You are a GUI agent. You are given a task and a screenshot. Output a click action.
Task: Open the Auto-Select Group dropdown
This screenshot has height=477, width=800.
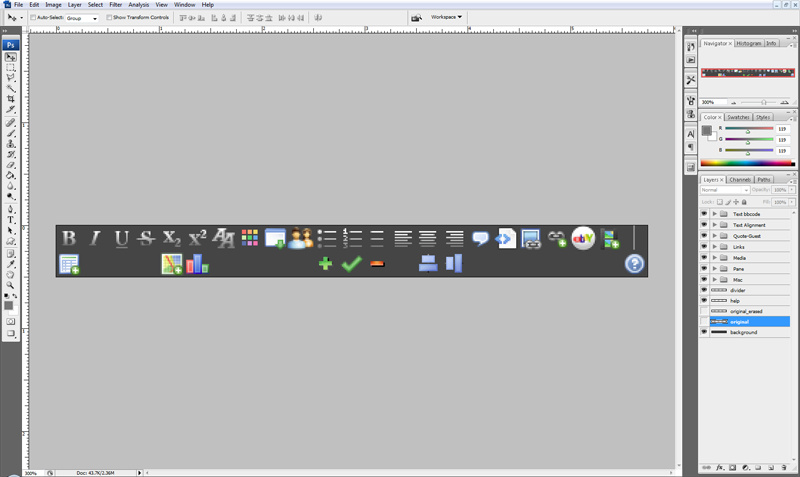[82, 18]
